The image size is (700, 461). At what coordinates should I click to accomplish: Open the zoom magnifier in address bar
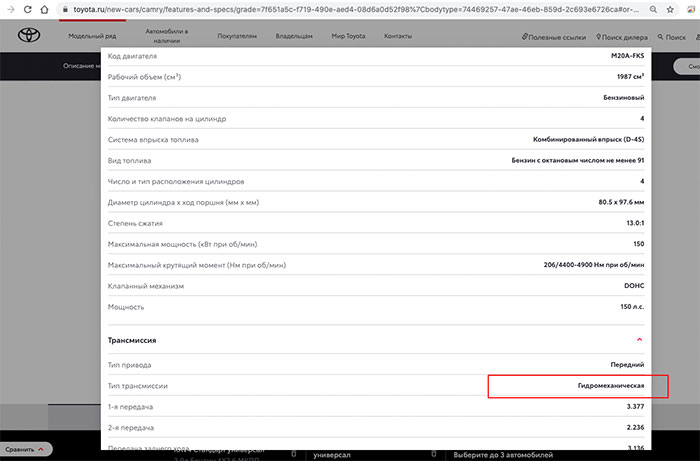653,9
